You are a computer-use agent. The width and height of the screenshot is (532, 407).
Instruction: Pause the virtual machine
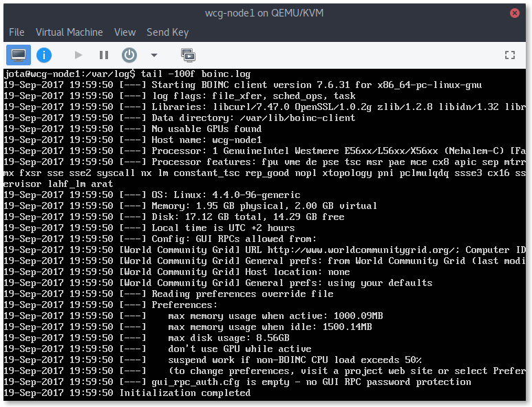click(104, 55)
